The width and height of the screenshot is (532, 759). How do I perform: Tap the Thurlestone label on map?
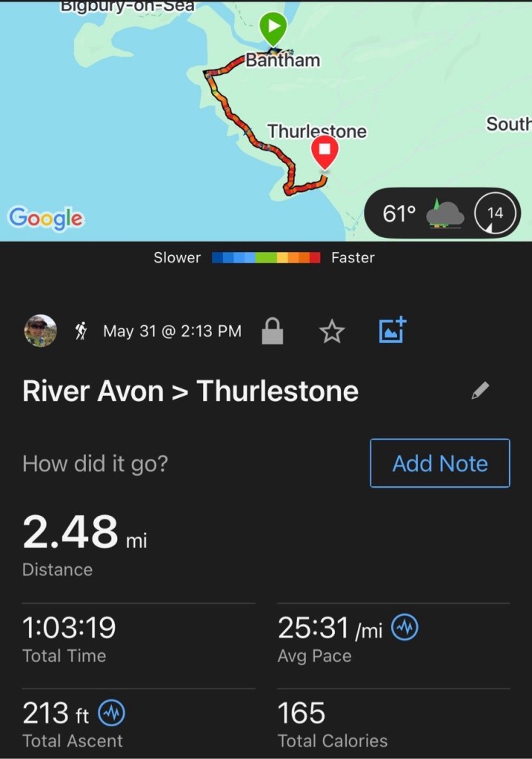316,131
